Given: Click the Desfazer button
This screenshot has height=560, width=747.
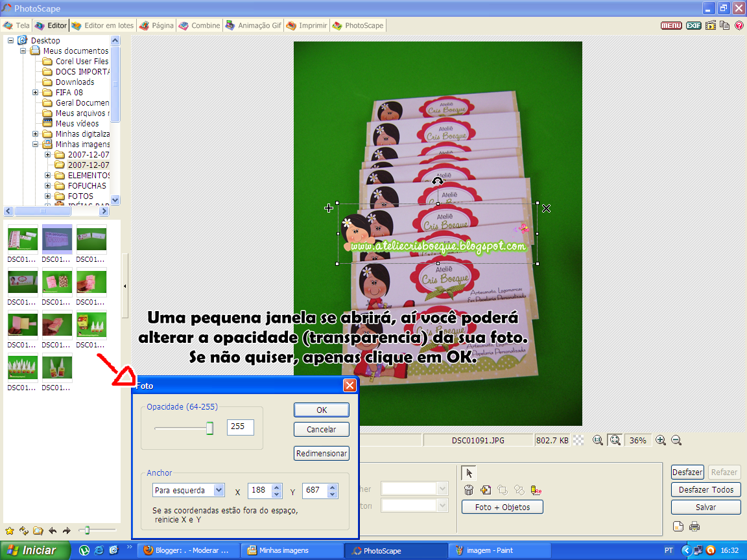Looking at the screenshot, I should [687, 472].
